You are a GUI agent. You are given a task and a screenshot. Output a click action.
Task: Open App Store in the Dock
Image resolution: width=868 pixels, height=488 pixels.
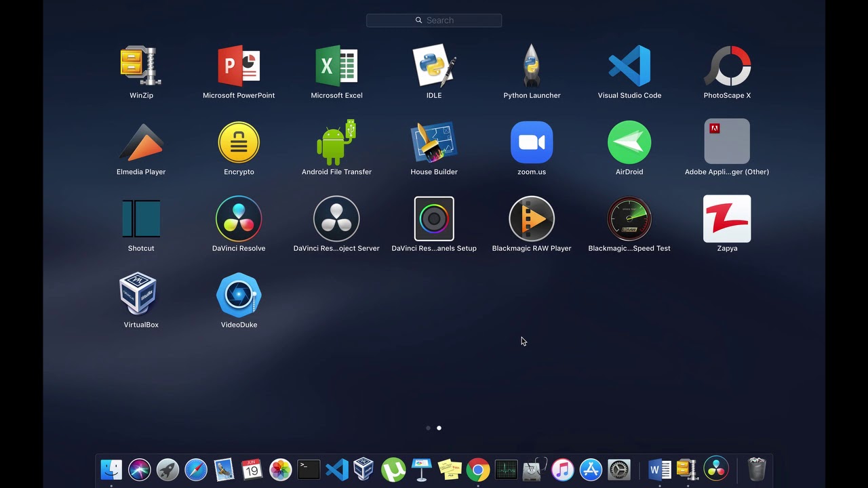[591, 470]
